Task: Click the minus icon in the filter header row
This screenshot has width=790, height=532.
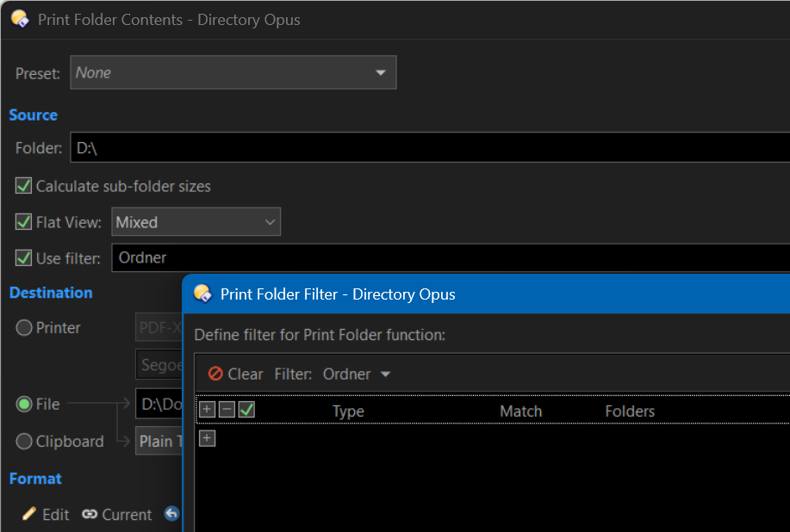Action: pos(227,410)
